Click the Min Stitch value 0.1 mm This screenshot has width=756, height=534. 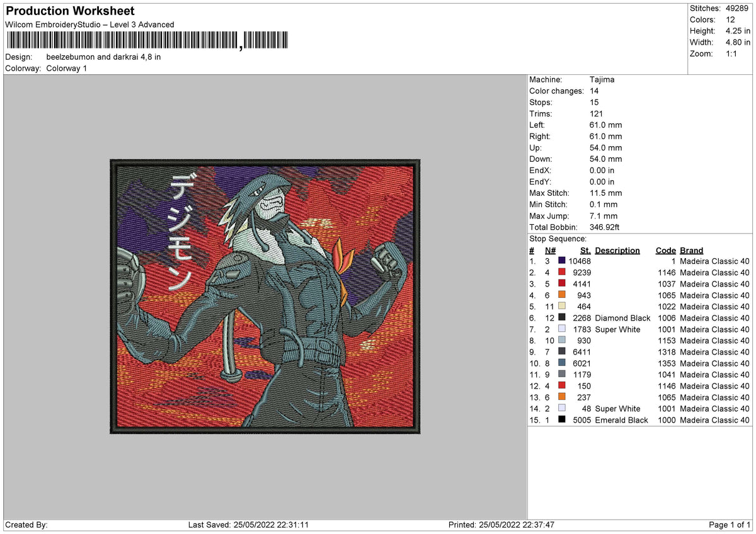click(604, 204)
